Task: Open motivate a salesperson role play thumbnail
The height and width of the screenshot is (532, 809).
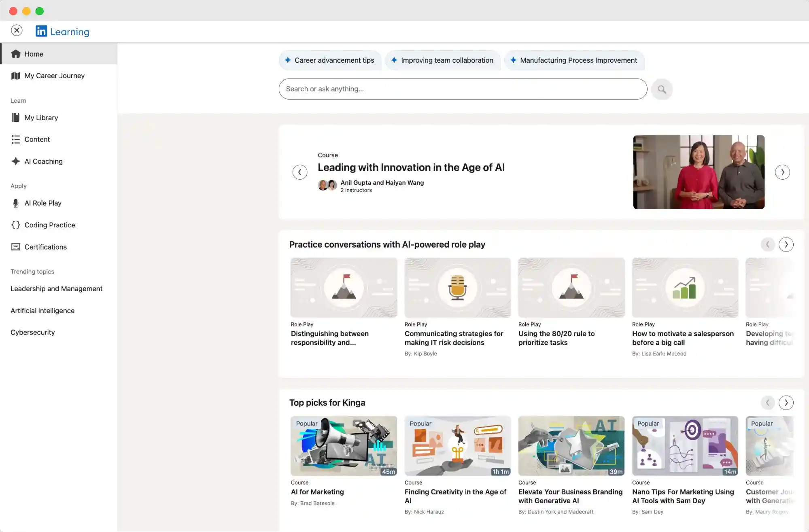Action: [x=685, y=288]
